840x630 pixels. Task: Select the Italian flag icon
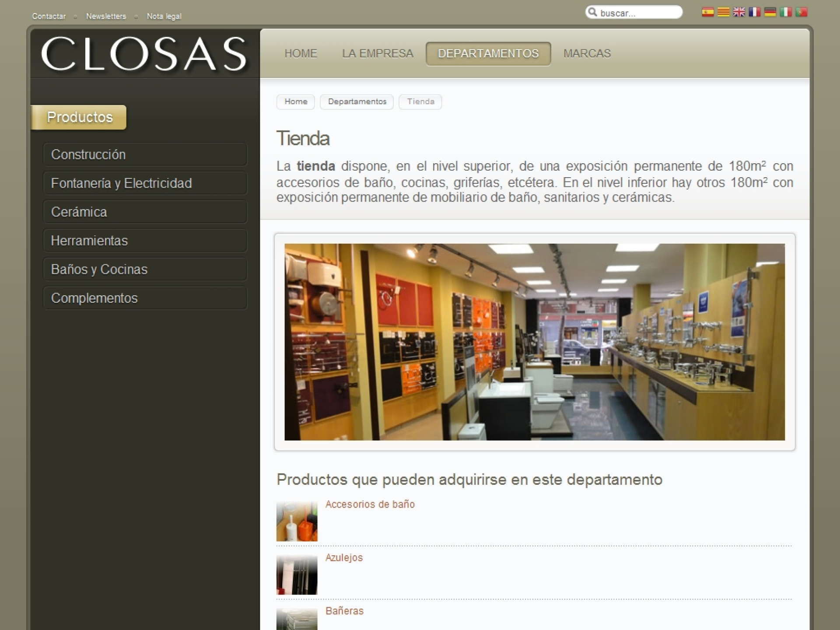coord(786,12)
